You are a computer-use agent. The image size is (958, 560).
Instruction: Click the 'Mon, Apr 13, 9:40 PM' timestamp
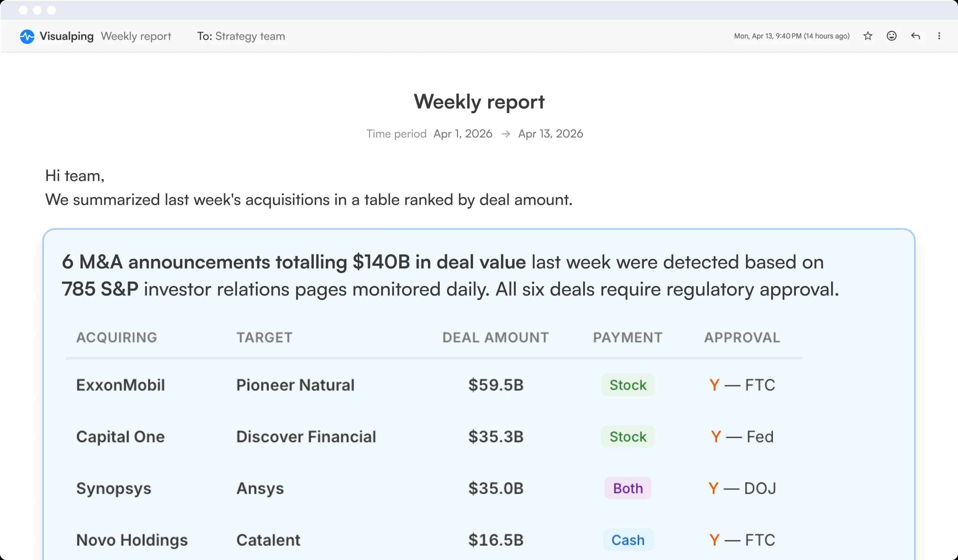pyautogui.click(x=792, y=36)
